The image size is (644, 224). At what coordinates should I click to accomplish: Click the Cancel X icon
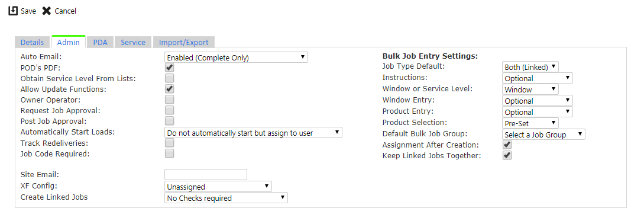pyautogui.click(x=46, y=11)
